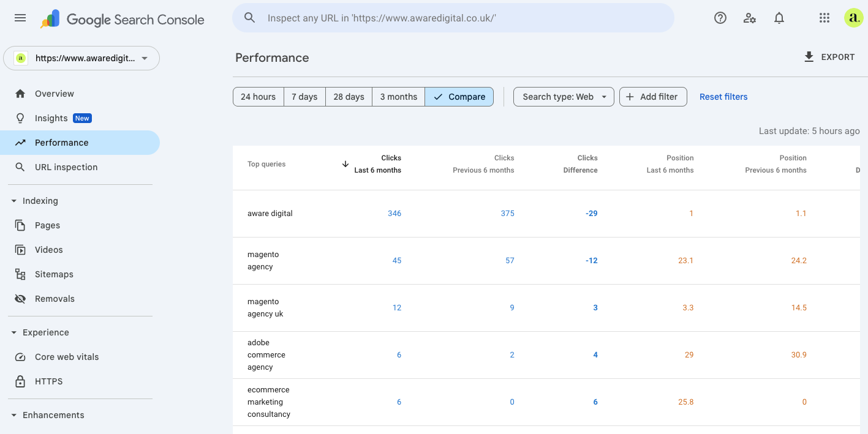Open Core web vitals report
The width and height of the screenshot is (868, 434).
click(x=80, y=357)
